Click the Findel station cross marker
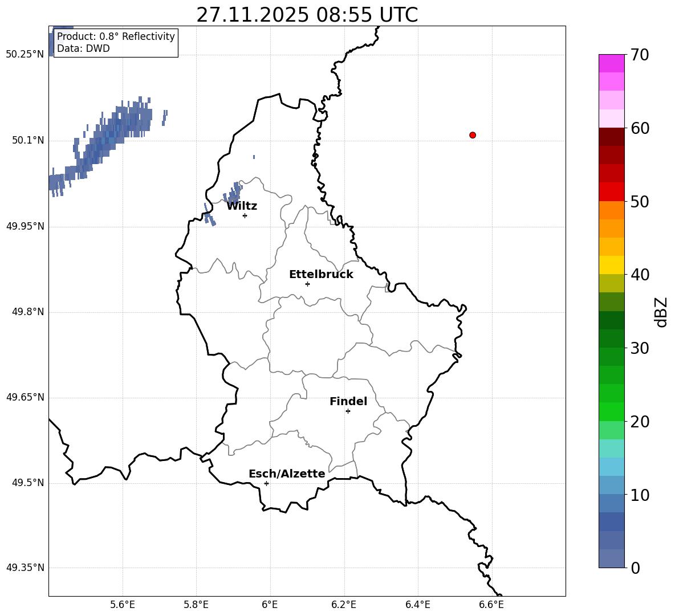Screen dimensions: 675x616 pyautogui.click(x=348, y=411)
